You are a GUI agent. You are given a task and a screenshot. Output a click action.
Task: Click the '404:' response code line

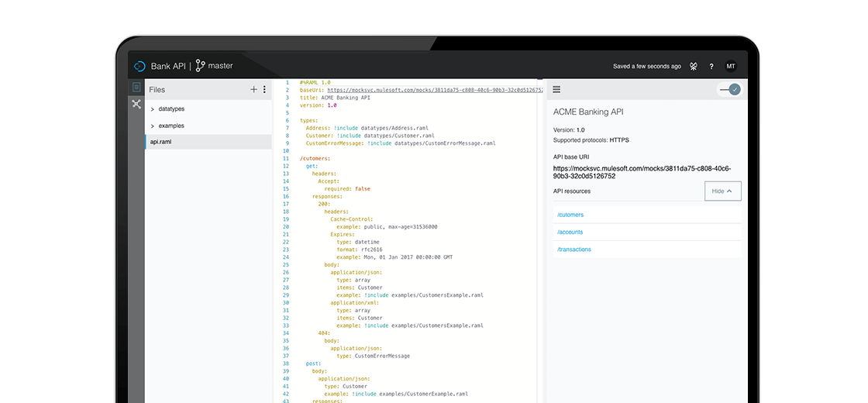click(x=324, y=333)
